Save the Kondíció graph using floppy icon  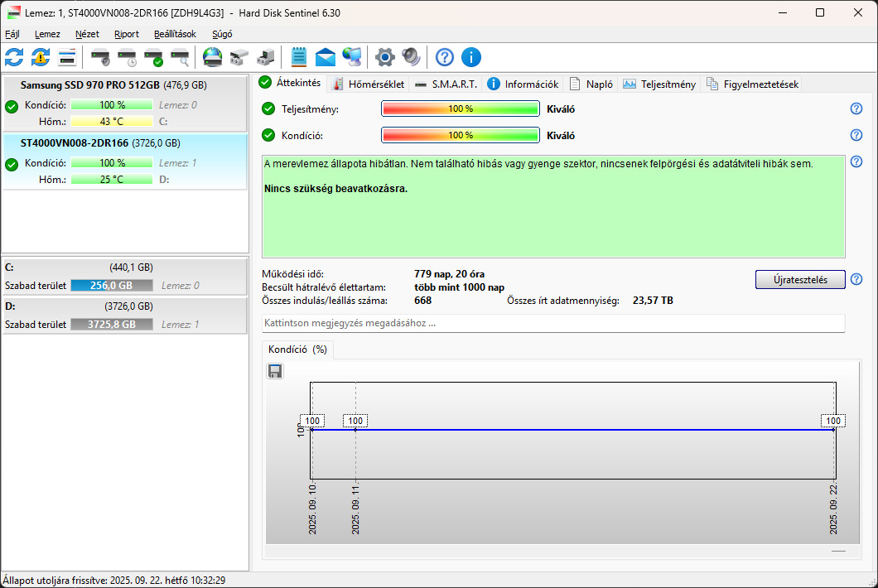[x=275, y=372]
